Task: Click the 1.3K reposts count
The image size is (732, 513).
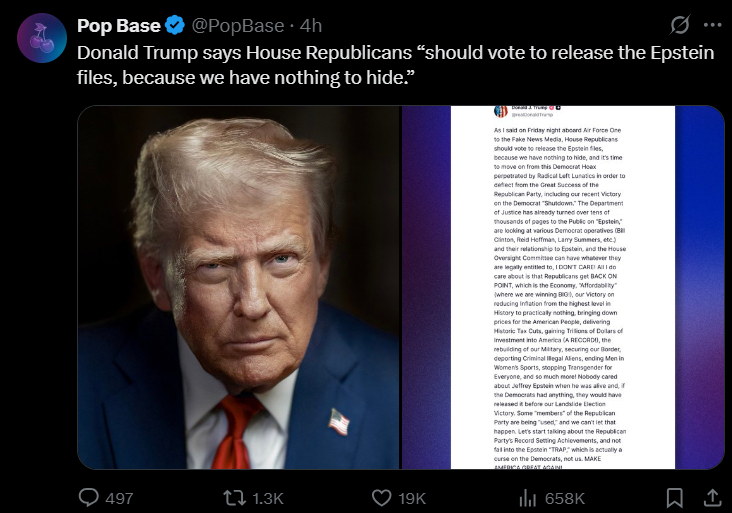Action: [x=268, y=499]
